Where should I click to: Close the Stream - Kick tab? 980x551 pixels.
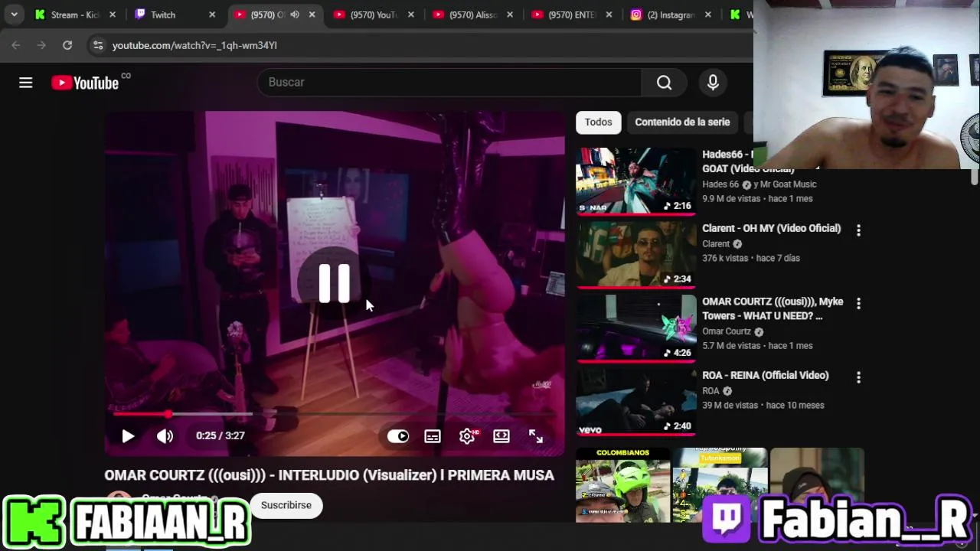(x=113, y=15)
